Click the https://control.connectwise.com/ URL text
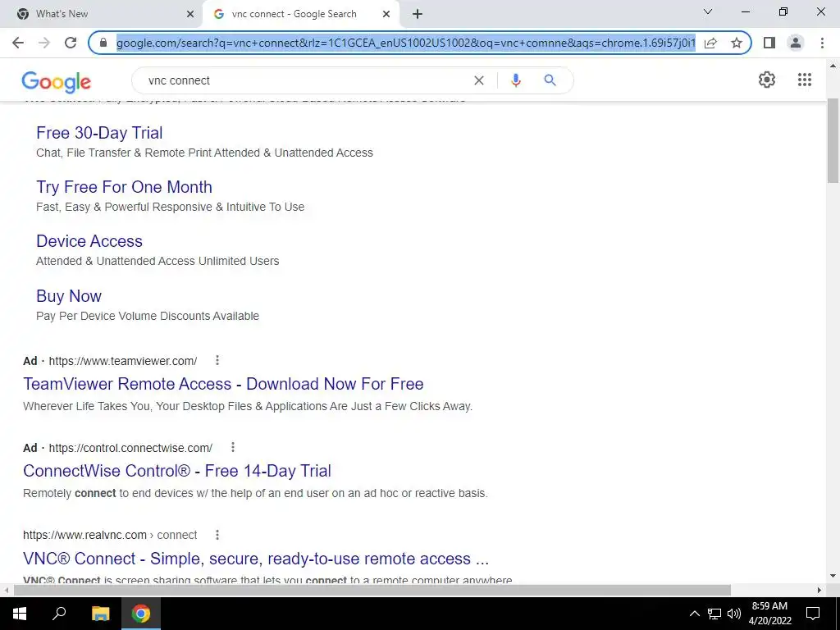The width and height of the screenshot is (840, 630). click(130, 447)
